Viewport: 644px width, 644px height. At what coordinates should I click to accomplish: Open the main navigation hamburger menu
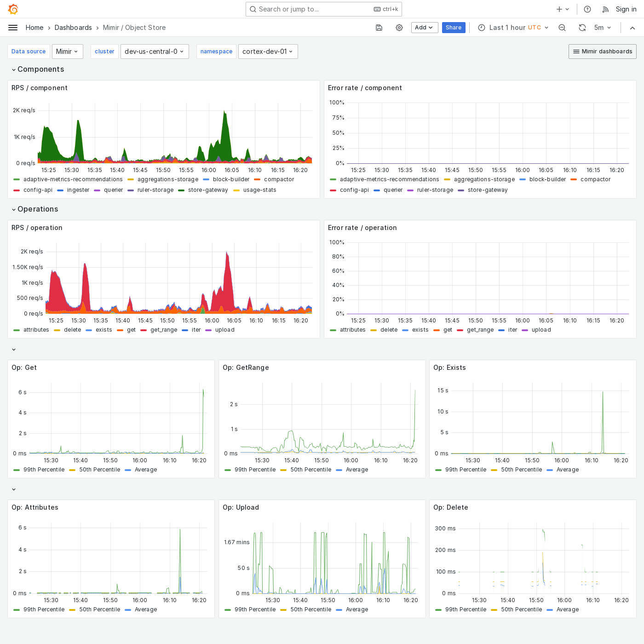pyautogui.click(x=13, y=28)
